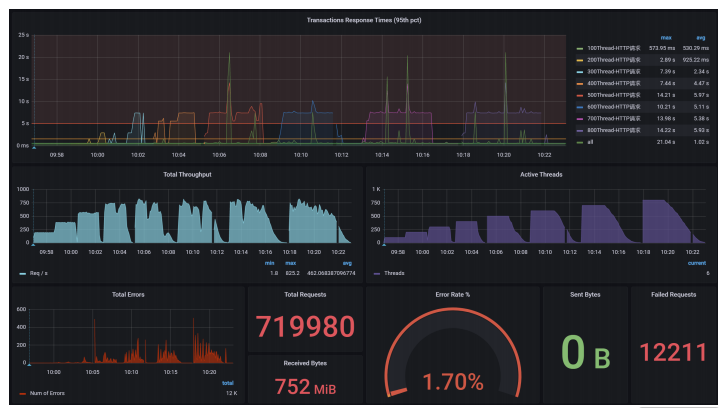Toggle the Threads series label
Screen dimensions: 720x408
394,273
